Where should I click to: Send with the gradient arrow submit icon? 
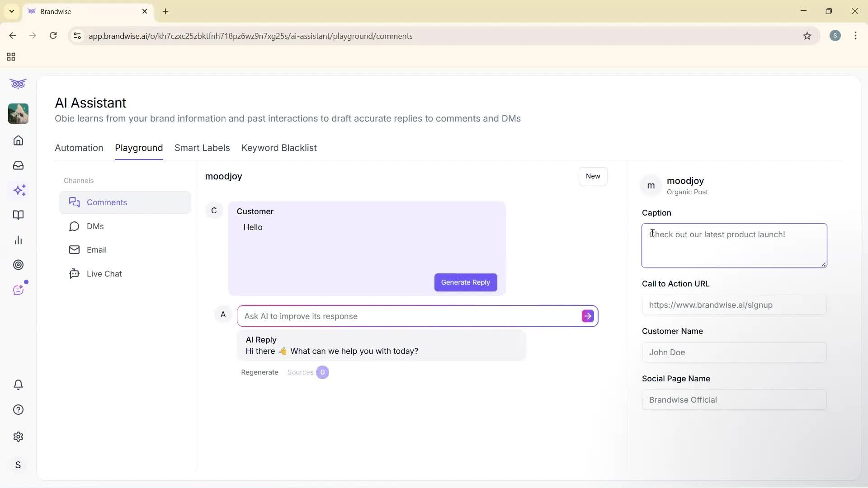tap(587, 316)
